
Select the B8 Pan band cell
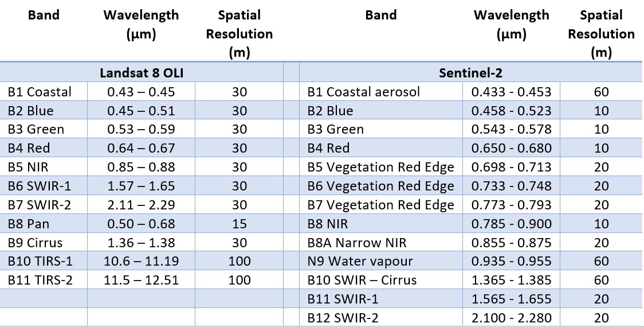point(44,223)
